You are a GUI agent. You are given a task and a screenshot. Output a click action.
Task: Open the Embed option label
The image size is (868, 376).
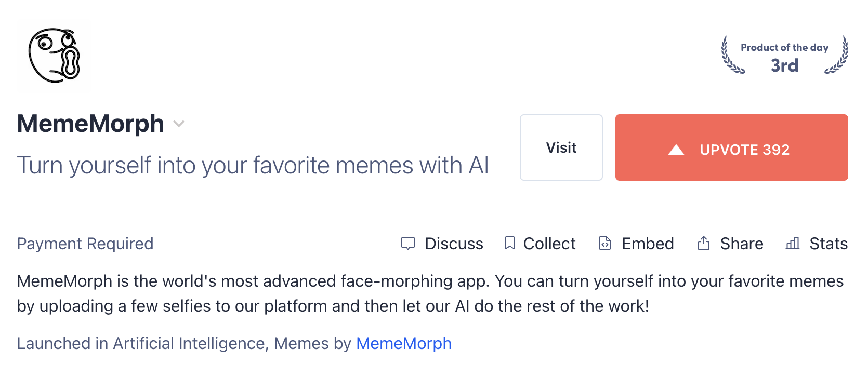point(648,244)
